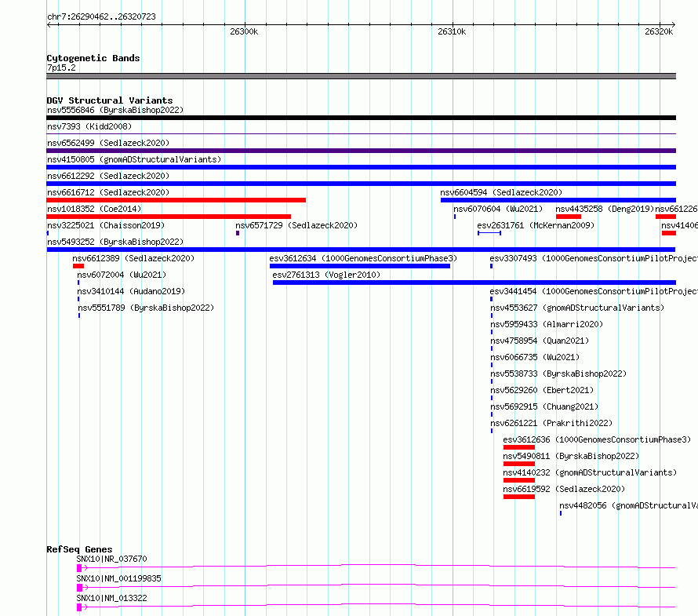Click the 26310k ruler tick label

[452, 31]
